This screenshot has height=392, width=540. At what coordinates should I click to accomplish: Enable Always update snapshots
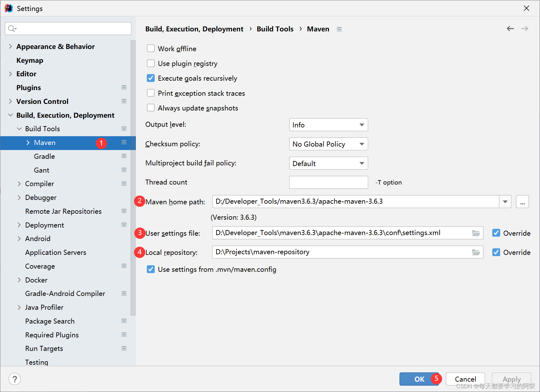[x=151, y=108]
